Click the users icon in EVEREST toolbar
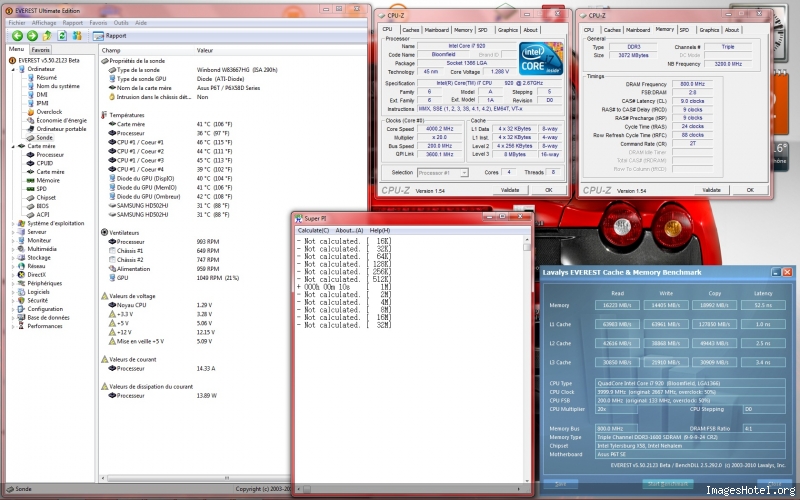This screenshot has height=500, width=800. click(76, 35)
